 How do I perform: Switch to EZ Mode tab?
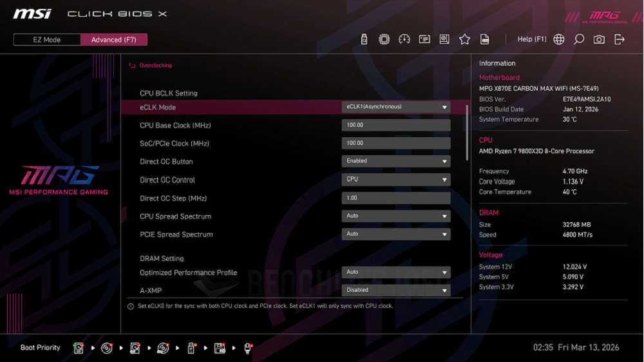tap(47, 40)
